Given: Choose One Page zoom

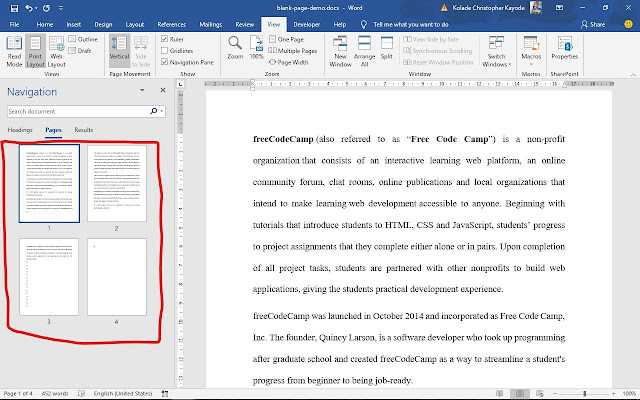Looking at the screenshot, I should coord(286,39).
